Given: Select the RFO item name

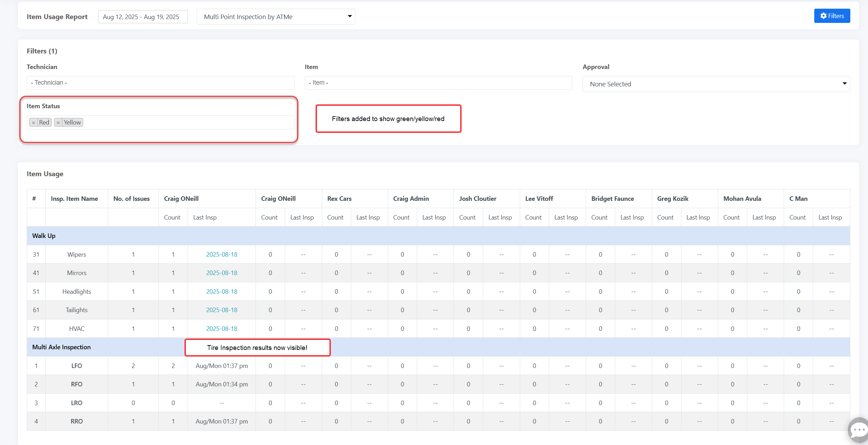Looking at the screenshot, I should point(77,384).
